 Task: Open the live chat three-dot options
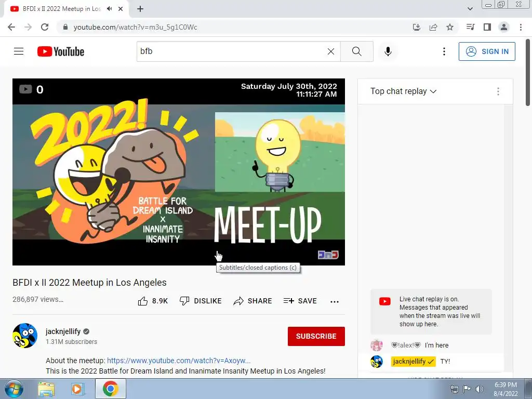498,91
